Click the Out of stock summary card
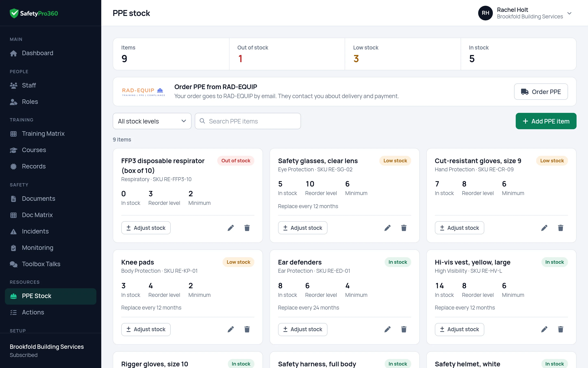 pos(287,54)
